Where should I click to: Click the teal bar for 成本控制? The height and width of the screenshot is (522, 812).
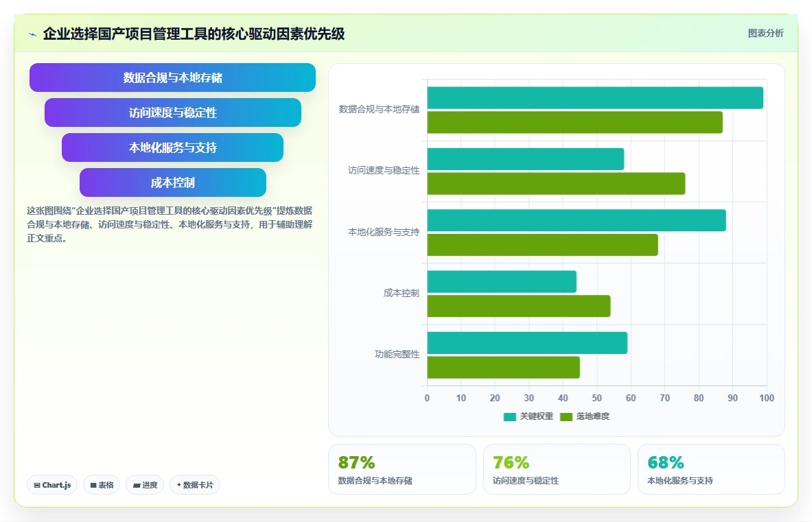coord(502,281)
